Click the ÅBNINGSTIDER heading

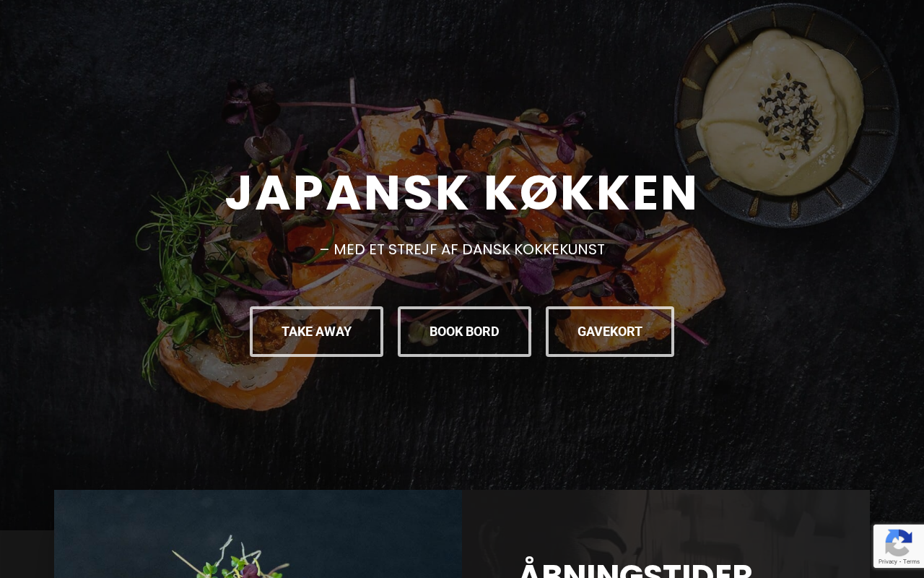(x=636, y=570)
